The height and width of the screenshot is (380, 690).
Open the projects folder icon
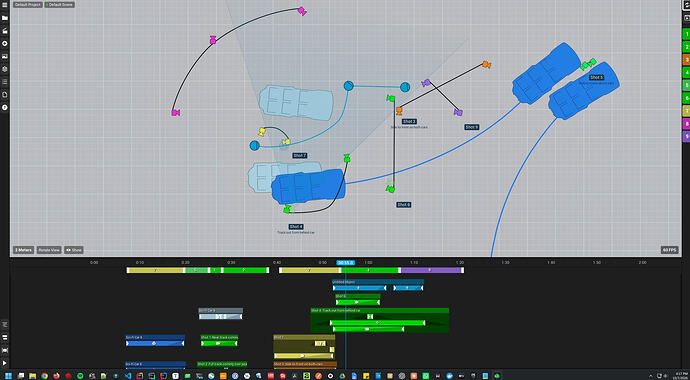point(5,18)
